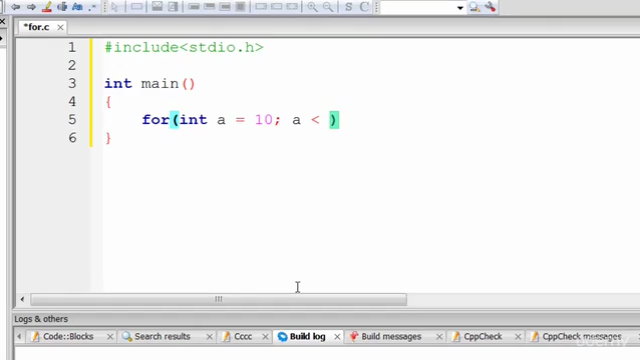Close the Build log tab
The width and height of the screenshot is (640, 360).
click(x=337, y=337)
